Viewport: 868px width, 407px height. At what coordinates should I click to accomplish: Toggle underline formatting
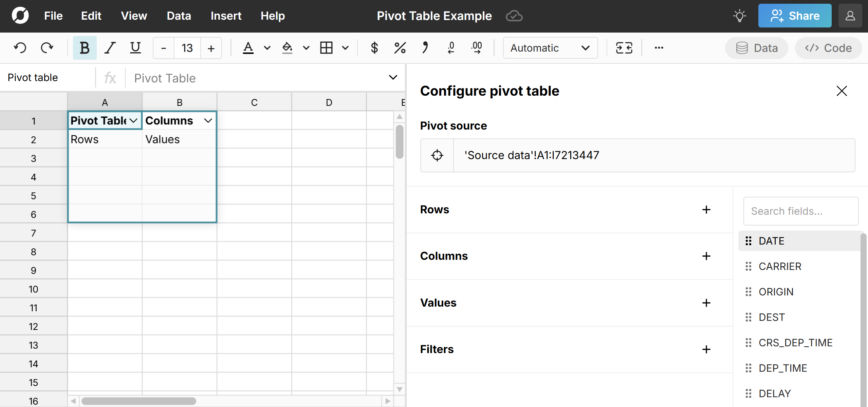pos(135,47)
